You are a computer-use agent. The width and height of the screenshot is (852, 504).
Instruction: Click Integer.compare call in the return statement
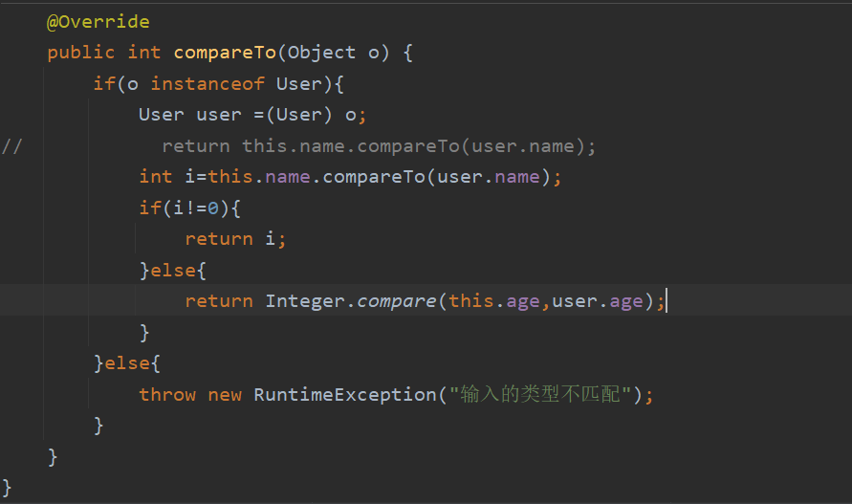click(351, 301)
